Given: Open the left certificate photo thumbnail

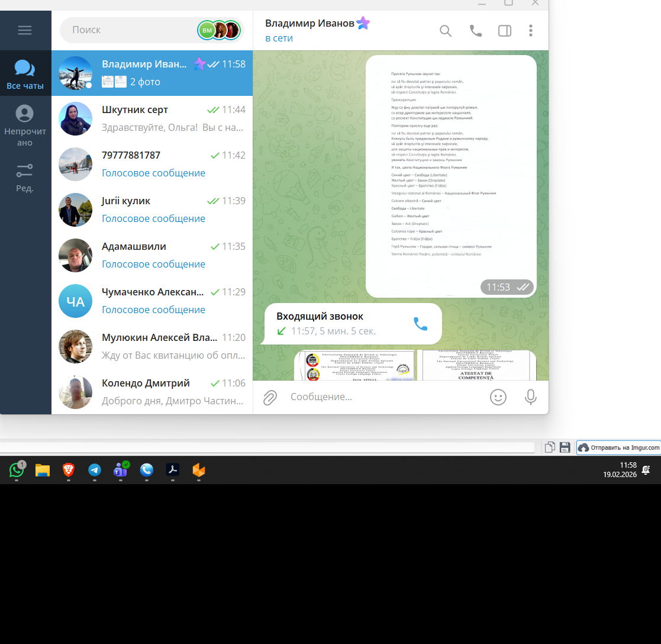Looking at the screenshot, I should (355, 366).
